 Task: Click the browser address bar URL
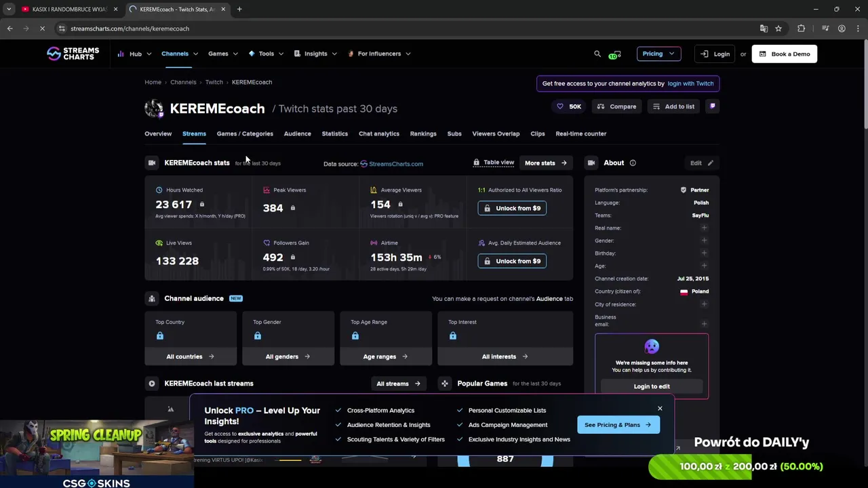(130, 28)
